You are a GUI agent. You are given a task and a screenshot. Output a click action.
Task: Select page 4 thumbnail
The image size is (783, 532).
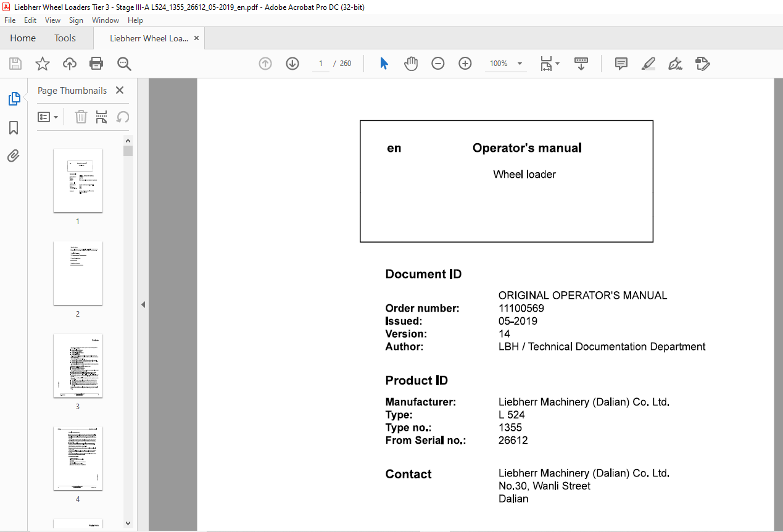coord(78,458)
